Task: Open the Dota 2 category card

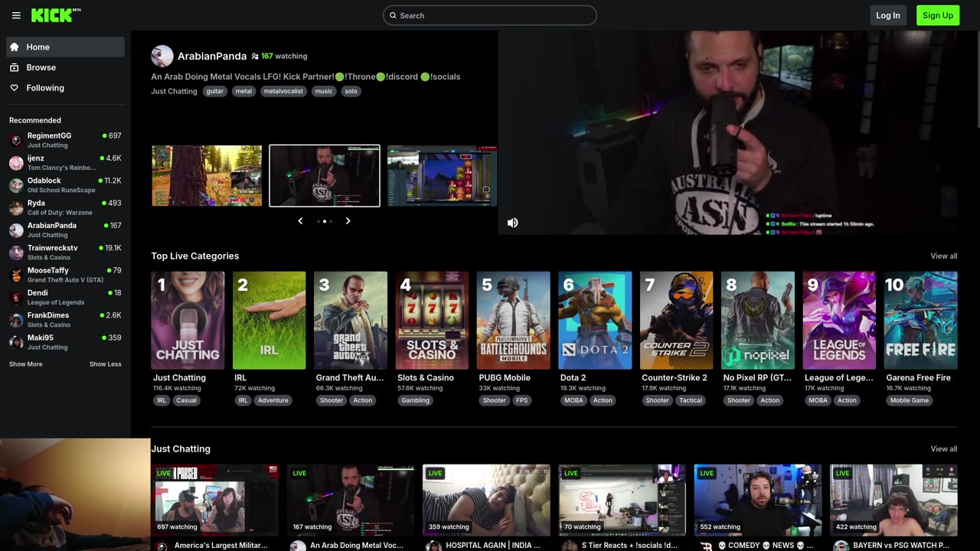Action: coord(595,321)
